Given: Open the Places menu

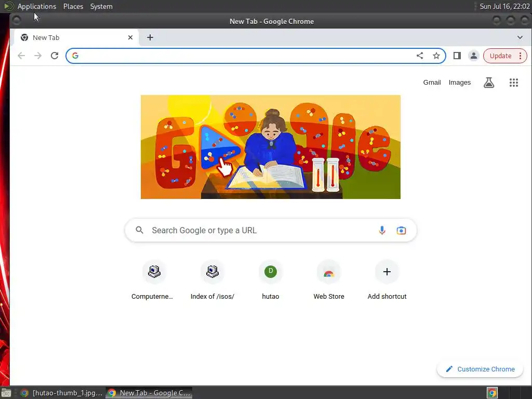Looking at the screenshot, I should click(73, 6).
